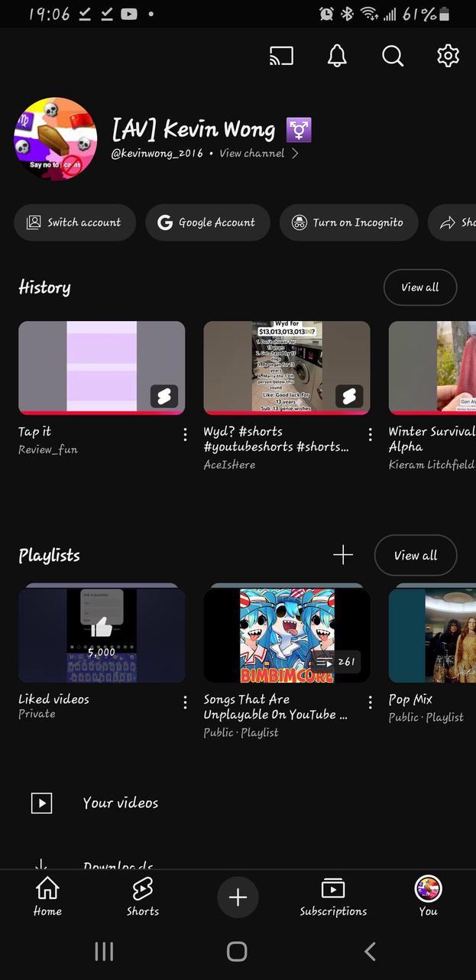Tap the Pop Mix title text

410,699
